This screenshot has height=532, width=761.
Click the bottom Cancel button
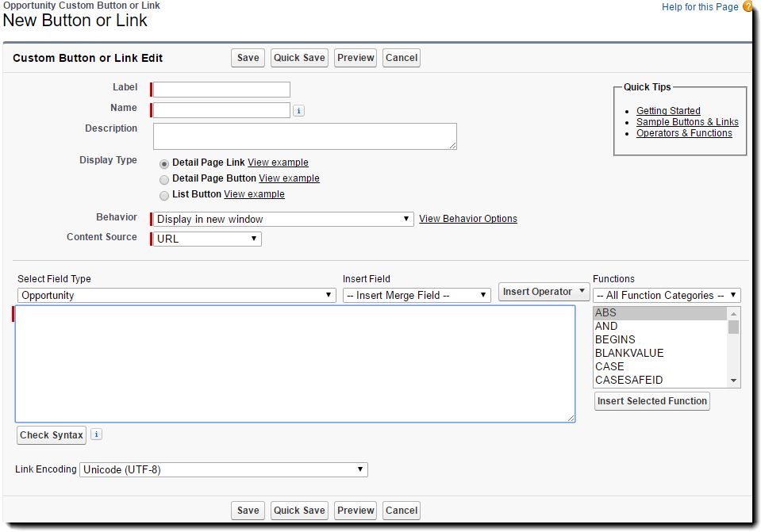(402, 510)
